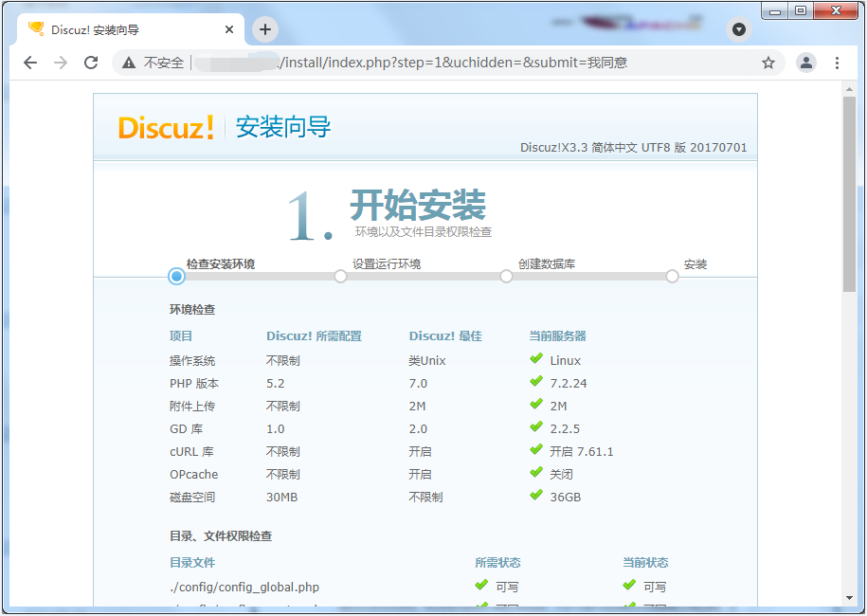Open the Chrome profile avatar
The width and height of the screenshot is (867, 616).
(805, 63)
